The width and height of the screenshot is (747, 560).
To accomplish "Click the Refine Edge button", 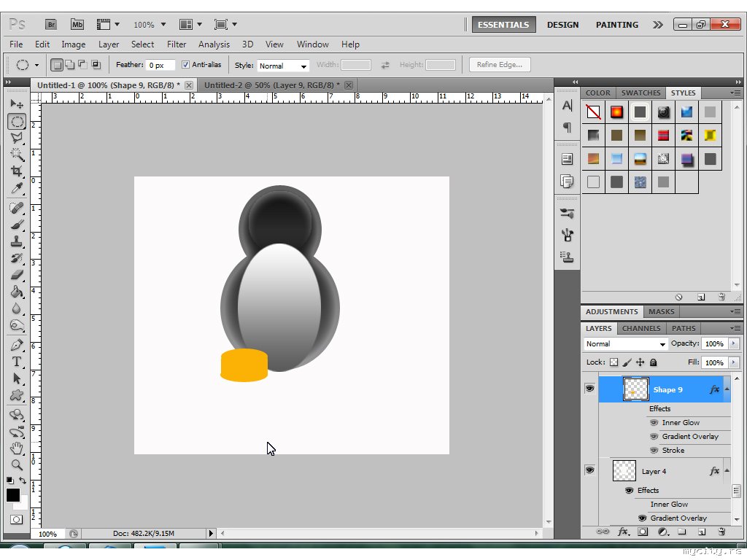I will click(499, 65).
